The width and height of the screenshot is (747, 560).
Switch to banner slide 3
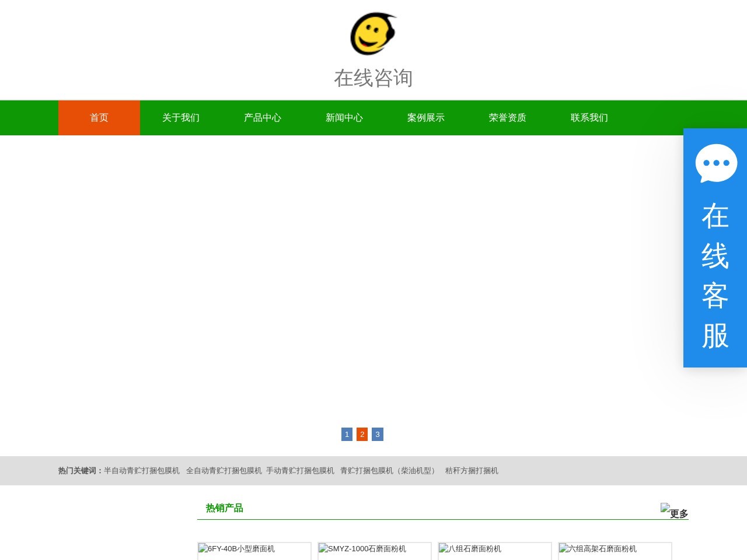pos(378,434)
